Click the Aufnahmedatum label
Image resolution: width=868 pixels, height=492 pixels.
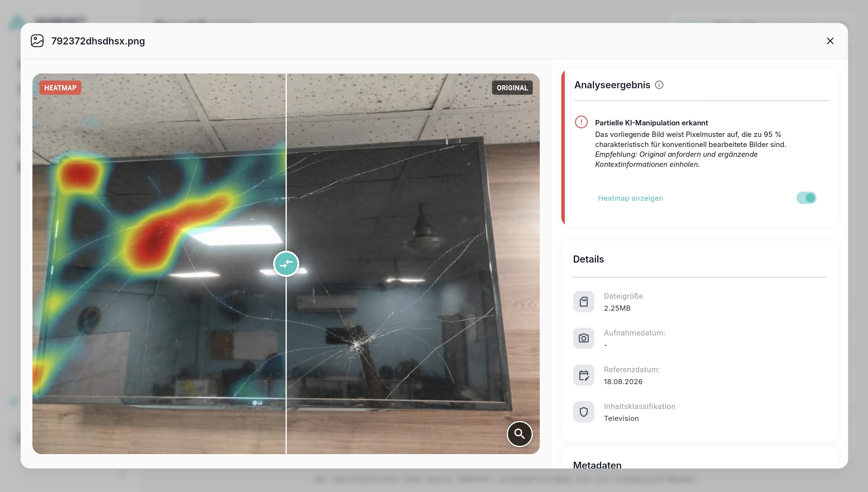pos(634,333)
